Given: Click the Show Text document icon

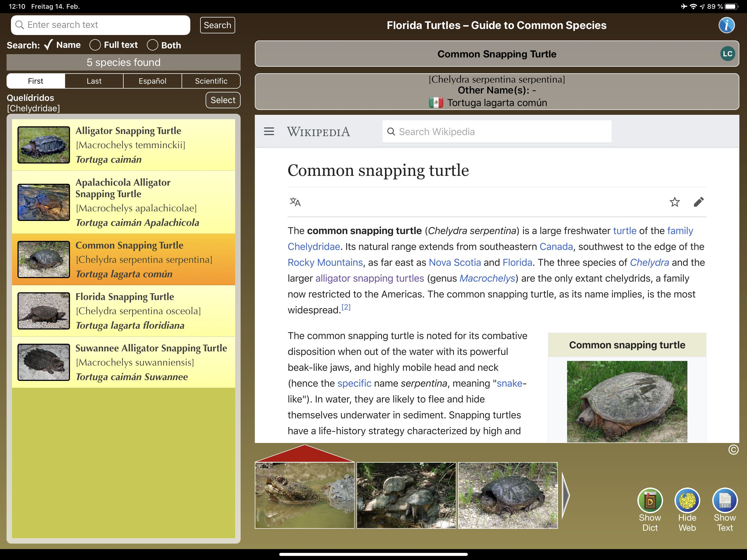Looking at the screenshot, I should (x=725, y=500).
